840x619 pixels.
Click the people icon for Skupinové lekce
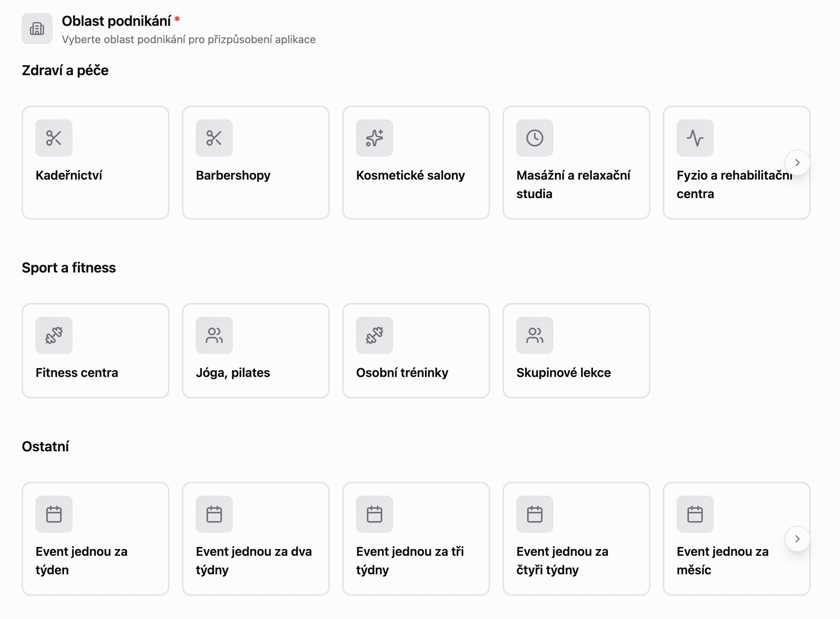point(535,335)
